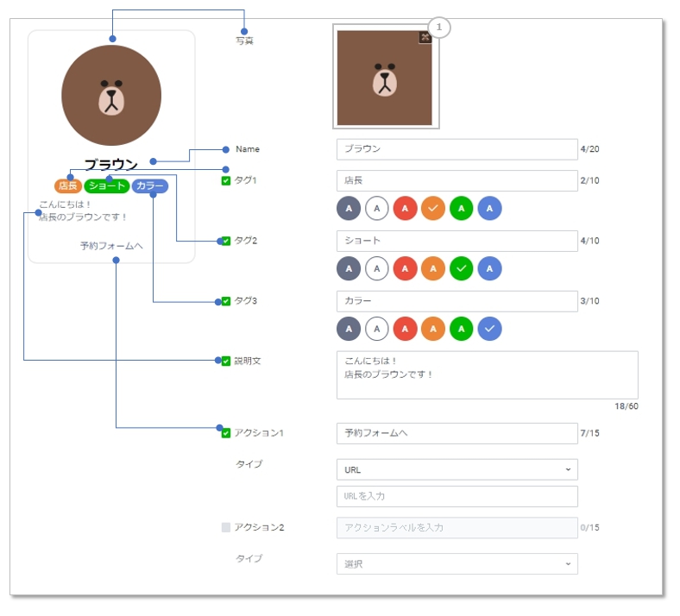Select the white outlined color for タグ1
The width and height of the screenshot is (680, 616).
tap(376, 208)
